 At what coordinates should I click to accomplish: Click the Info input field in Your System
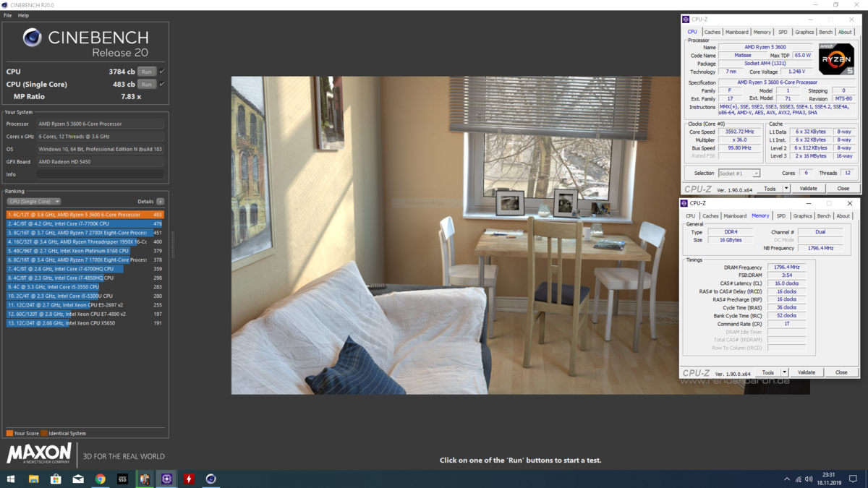[101, 174]
